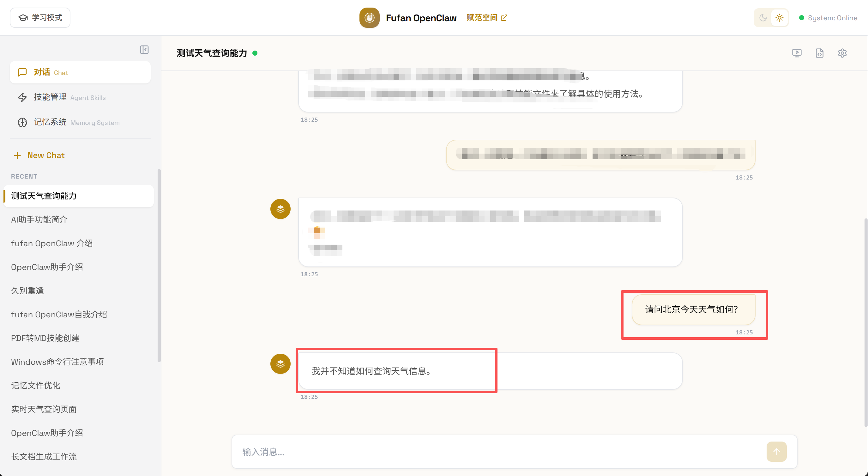Open recent chat 长文档生成工作流

[79, 456]
